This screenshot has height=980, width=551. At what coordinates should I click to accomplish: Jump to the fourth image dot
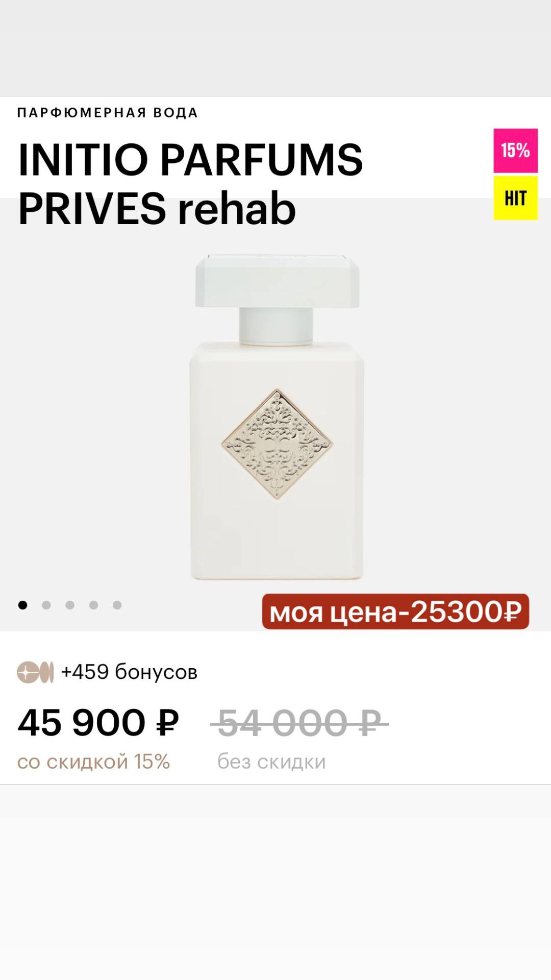click(x=93, y=605)
